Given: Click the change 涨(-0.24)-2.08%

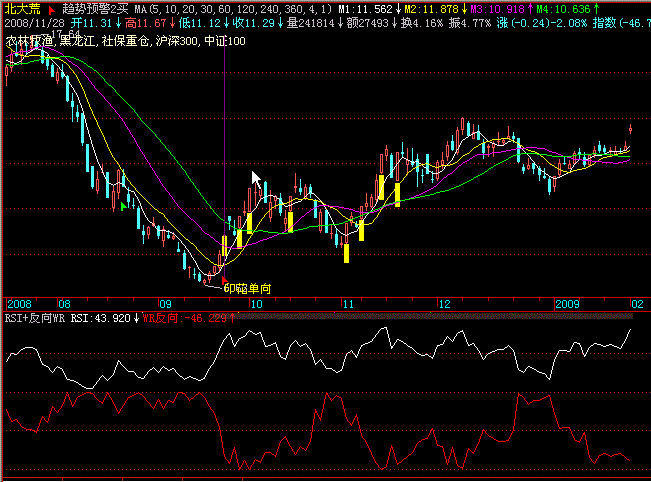Looking at the screenshot, I should 542,23.
